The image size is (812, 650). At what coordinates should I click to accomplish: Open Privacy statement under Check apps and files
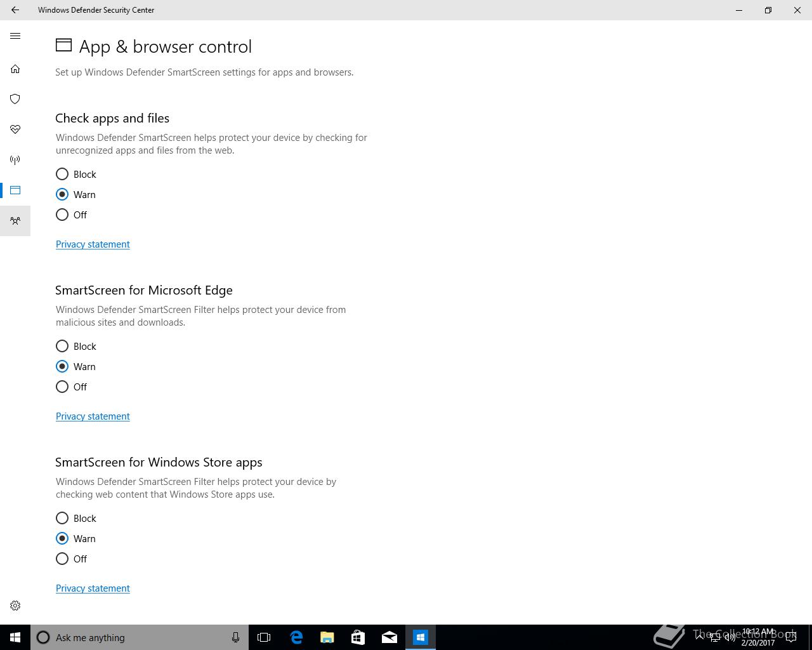pyautogui.click(x=93, y=244)
